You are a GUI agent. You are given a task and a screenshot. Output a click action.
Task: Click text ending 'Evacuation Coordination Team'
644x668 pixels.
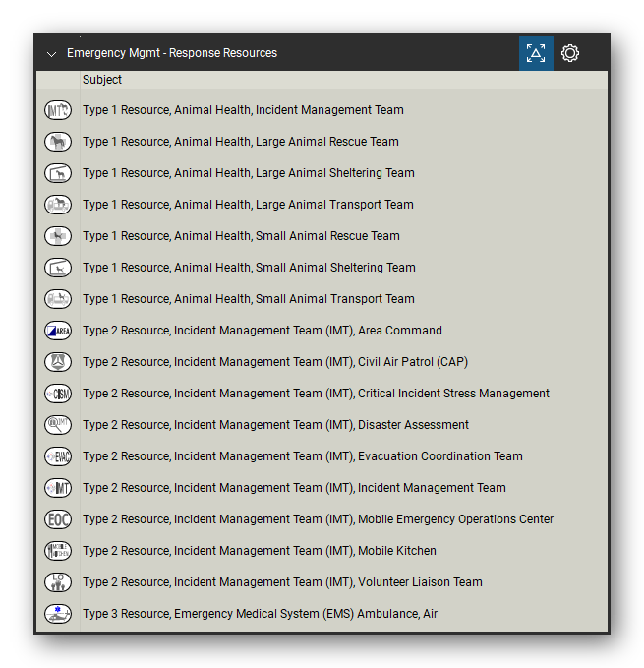[303, 456]
